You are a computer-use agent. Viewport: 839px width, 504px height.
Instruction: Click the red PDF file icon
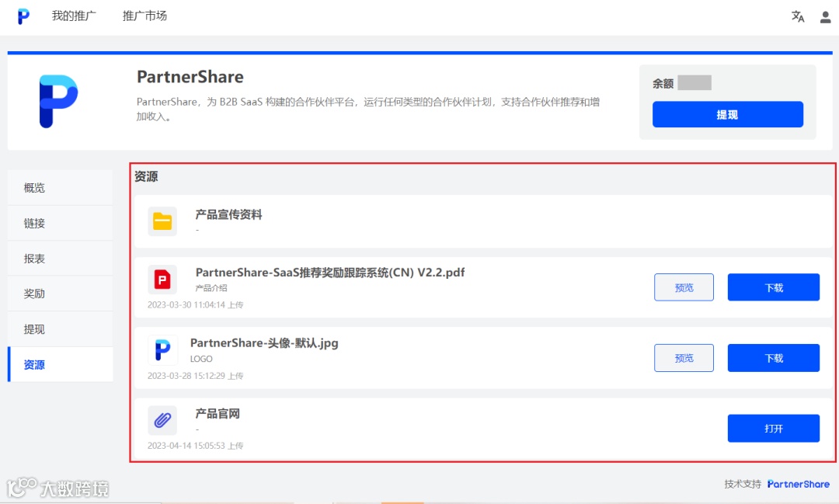click(x=162, y=280)
